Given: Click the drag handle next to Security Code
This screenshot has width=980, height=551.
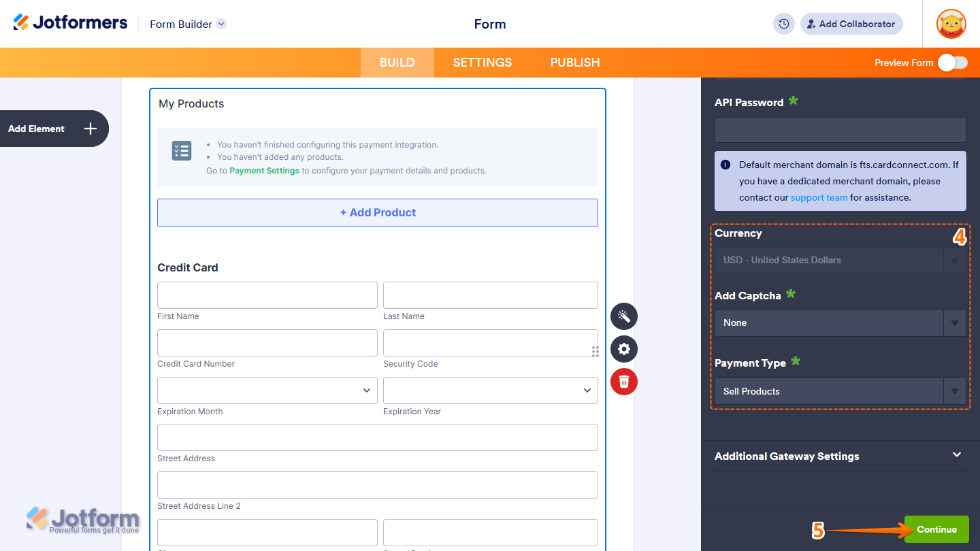Looking at the screenshot, I should click(x=595, y=352).
